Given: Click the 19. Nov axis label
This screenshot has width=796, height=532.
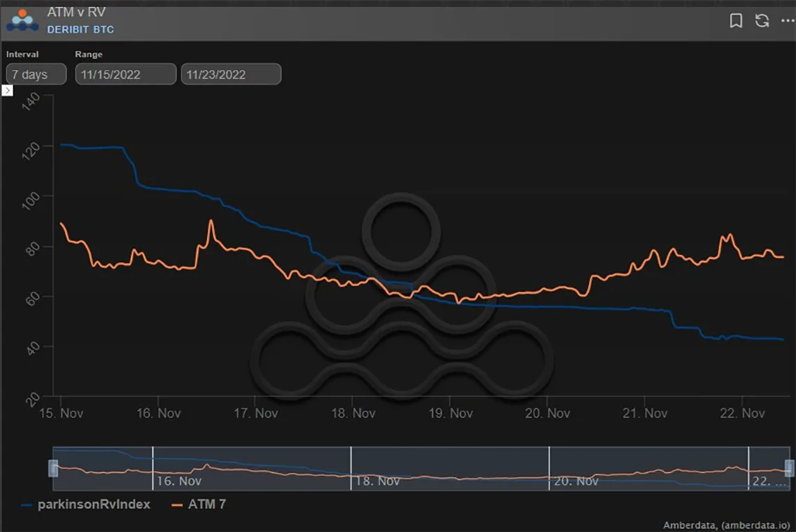Looking at the screenshot, I should click(x=451, y=414).
